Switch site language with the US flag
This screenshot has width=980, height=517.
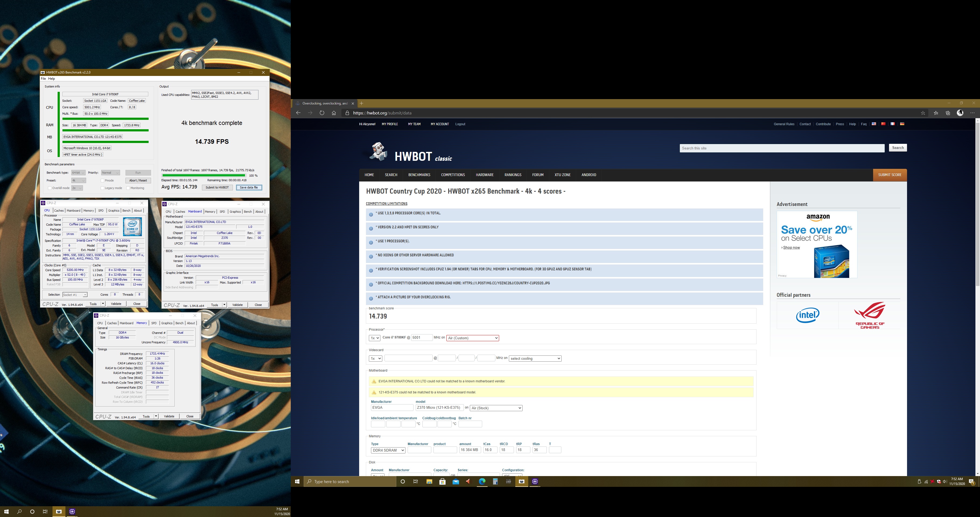(874, 124)
